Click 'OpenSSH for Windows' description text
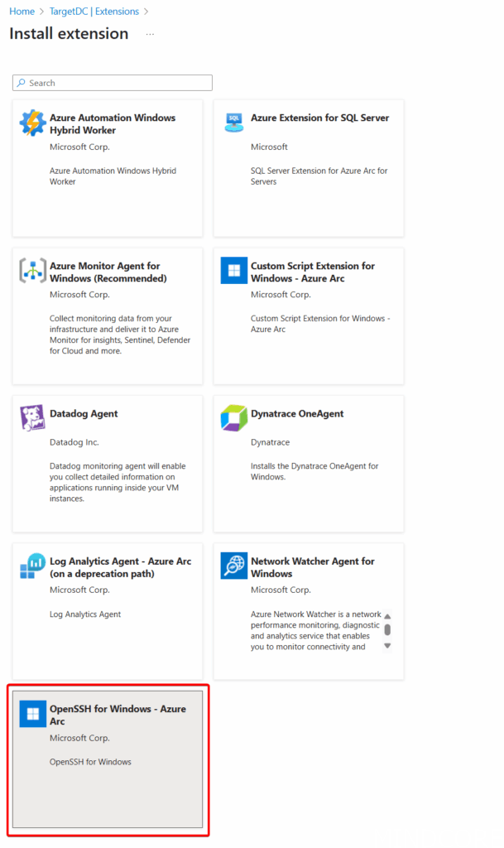Viewport: 504px width, 848px height. coord(90,762)
